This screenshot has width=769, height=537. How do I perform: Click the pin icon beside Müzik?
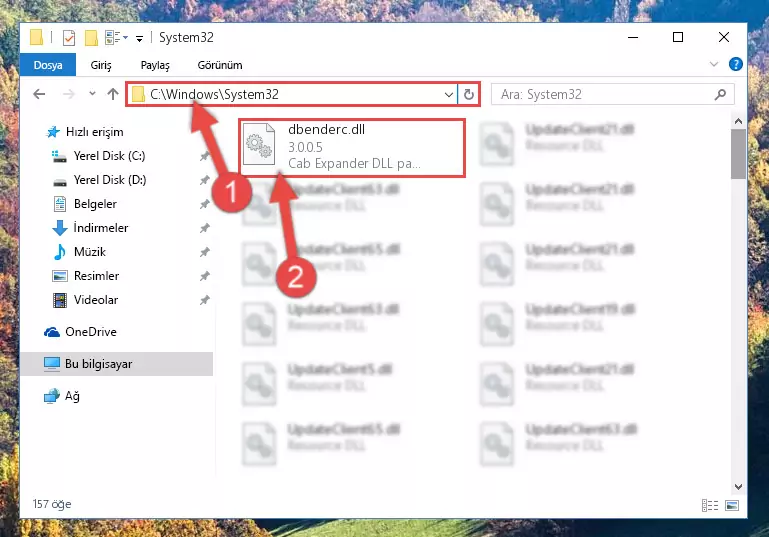(205, 252)
